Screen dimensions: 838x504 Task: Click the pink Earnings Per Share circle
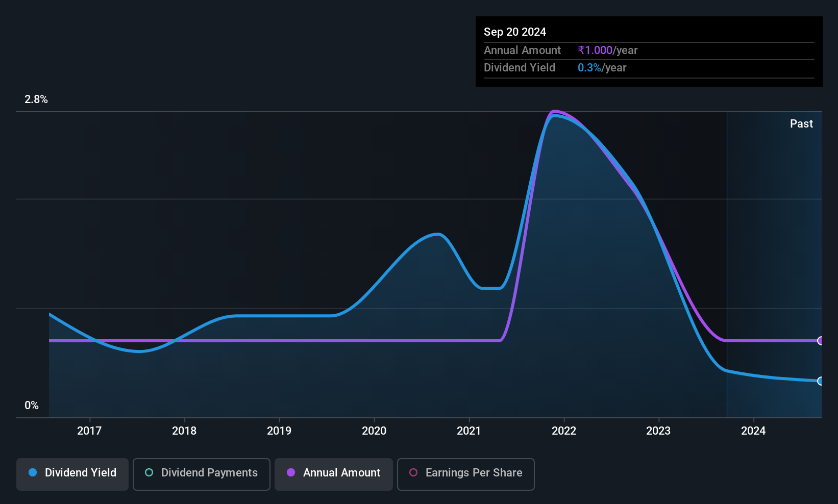[x=413, y=473]
